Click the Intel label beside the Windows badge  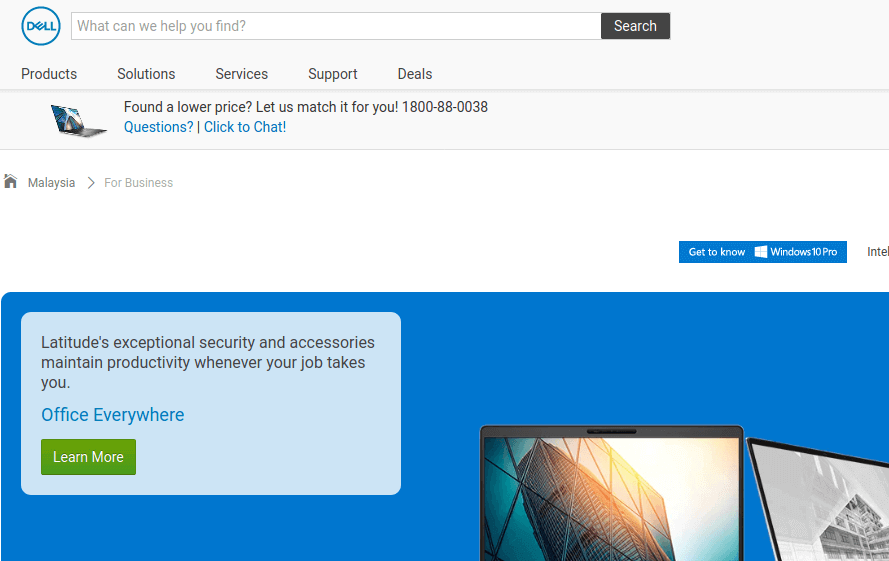877,252
